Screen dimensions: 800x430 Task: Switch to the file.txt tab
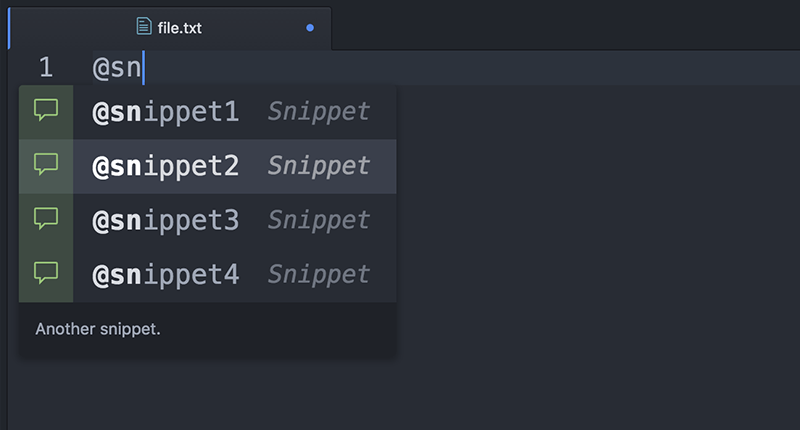(179, 28)
